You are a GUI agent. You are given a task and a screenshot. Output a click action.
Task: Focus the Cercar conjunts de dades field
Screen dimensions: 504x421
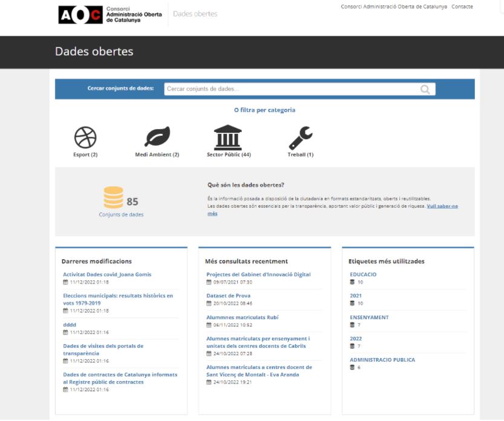[x=292, y=89]
